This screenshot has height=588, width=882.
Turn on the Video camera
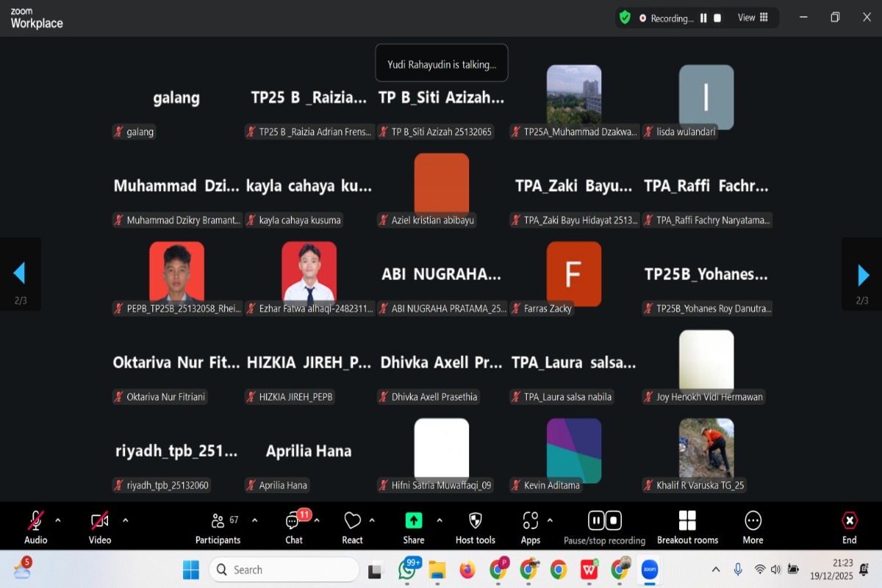pyautogui.click(x=100, y=521)
